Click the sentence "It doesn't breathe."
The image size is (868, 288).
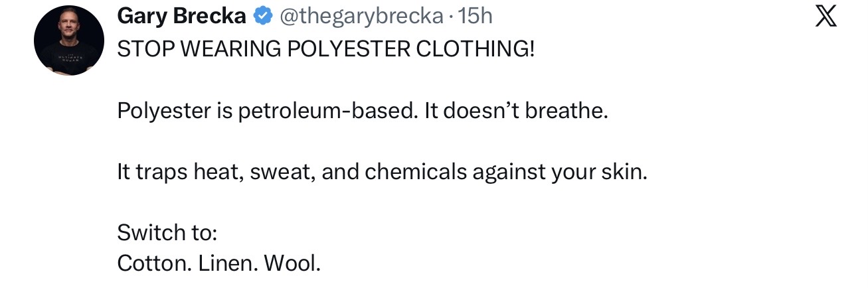(x=516, y=111)
